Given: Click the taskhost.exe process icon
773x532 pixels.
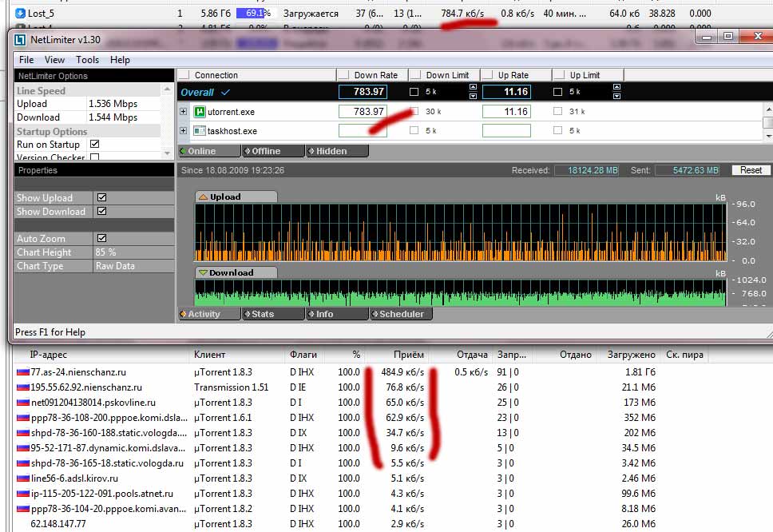Looking at the screenshot, I should tap(200, 131).
